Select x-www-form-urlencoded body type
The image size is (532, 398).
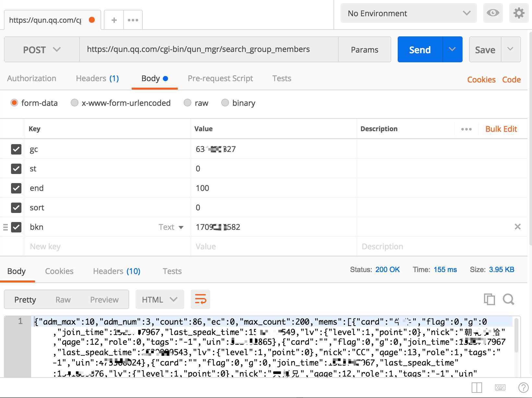[75, 103]
